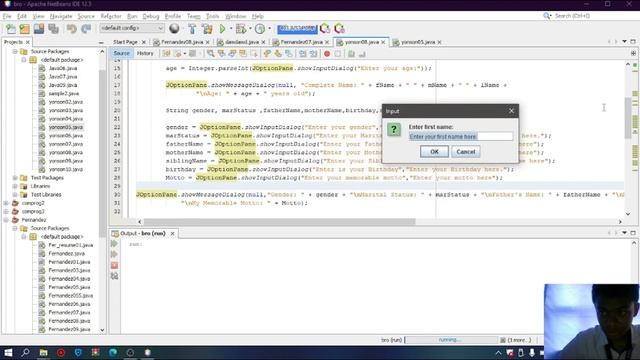Select Fernandez04.java in the project tree
The image size is (640, 360).
pos(69,279)
